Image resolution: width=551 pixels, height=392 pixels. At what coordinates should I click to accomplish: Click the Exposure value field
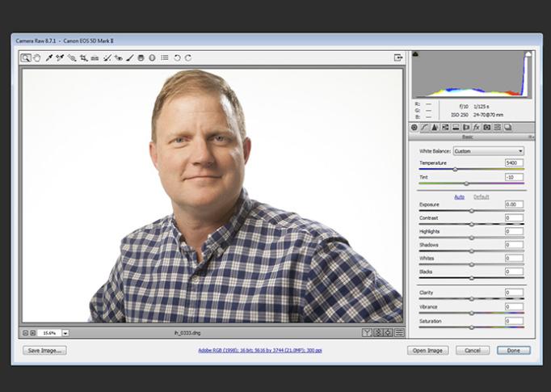pos(514,204)
